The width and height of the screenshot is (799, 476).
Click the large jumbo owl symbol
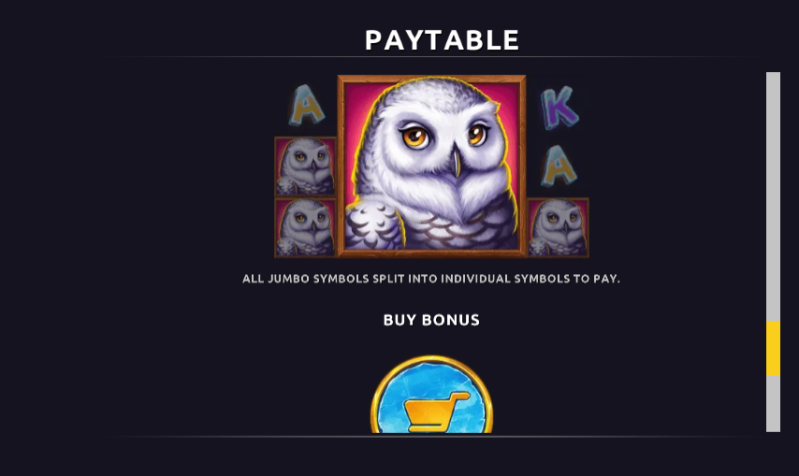[x=432, y=166]
